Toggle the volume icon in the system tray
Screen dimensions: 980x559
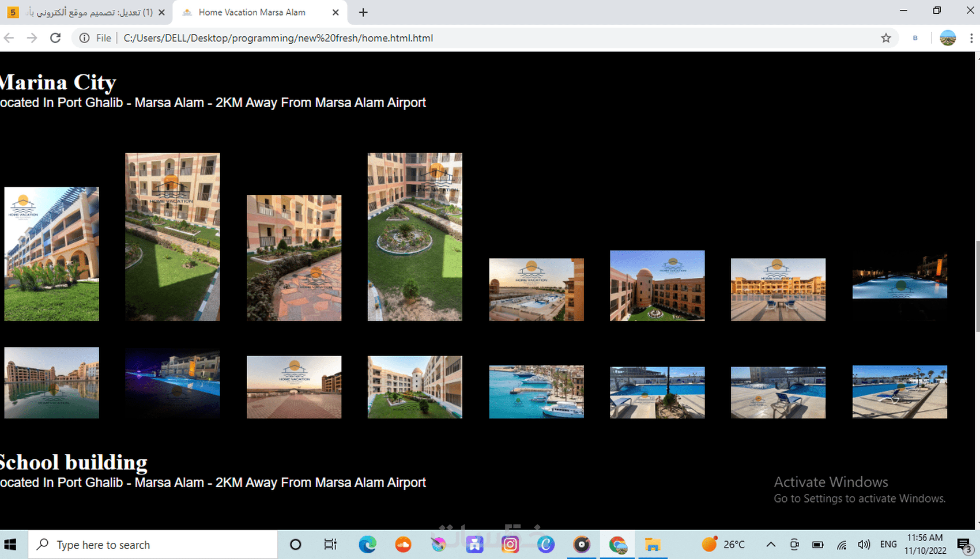coord(864,544)
